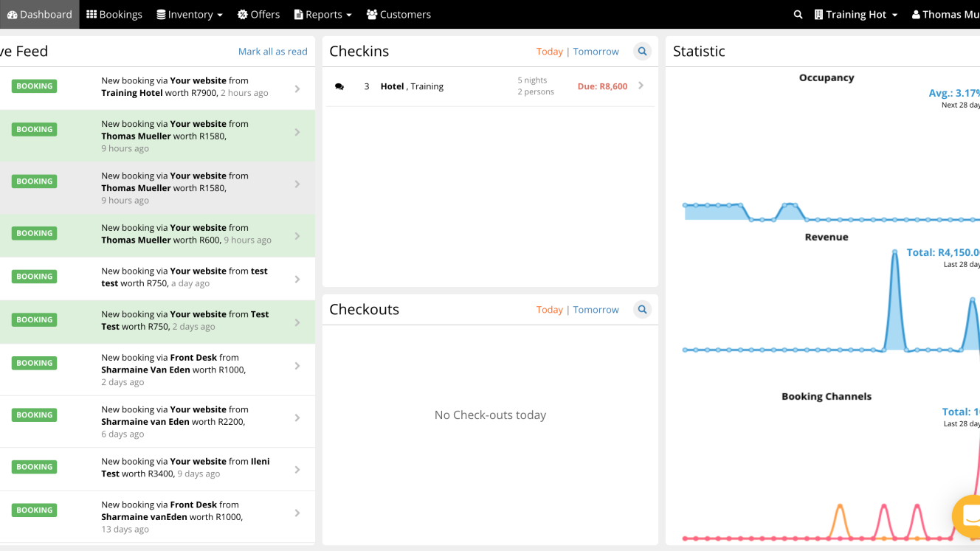Open the Dashboard menu item
Viewport: 980px width, 551px height.
pyautogui.click(x=39, y=14)
